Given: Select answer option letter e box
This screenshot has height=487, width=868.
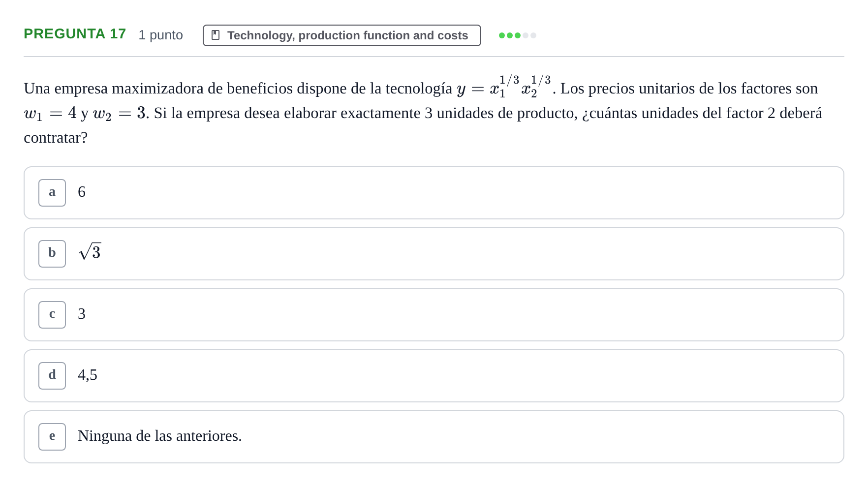Looking at the screenshot, I should click(x=52, y=437).
